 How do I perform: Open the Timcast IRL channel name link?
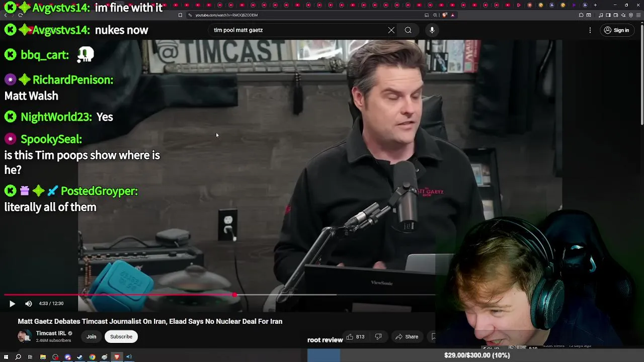click(51, 333)
